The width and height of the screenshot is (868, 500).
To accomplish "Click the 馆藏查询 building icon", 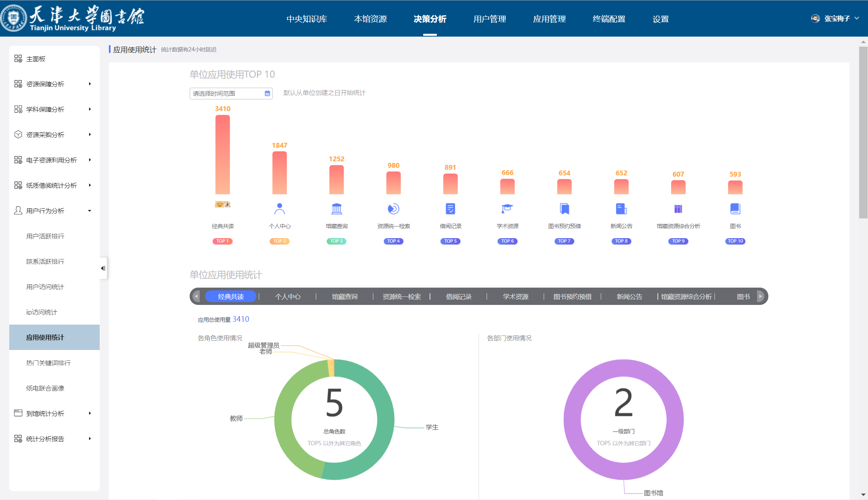I will click(336, 209).
